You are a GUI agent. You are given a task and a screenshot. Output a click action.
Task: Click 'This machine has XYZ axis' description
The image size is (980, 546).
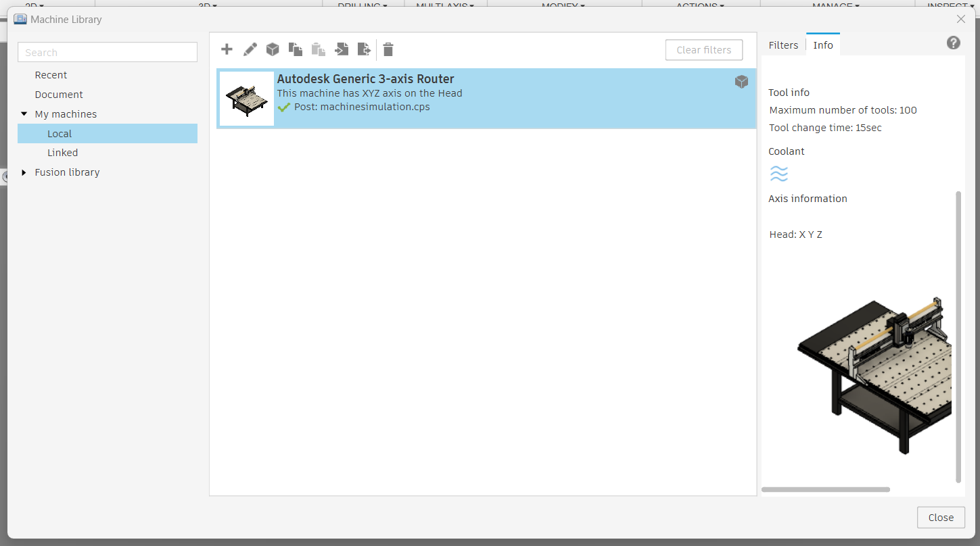click(x=370, y=93)
